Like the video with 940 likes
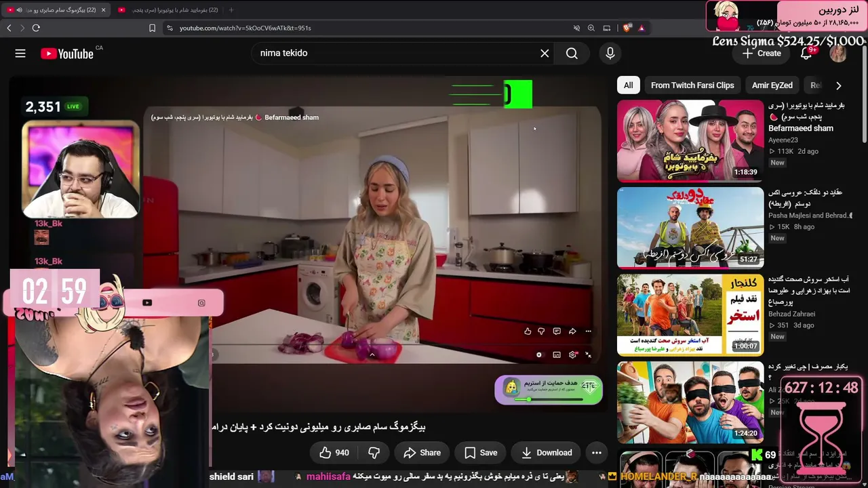868x488 pixels. pyautogui.click(x=334, y=453)
